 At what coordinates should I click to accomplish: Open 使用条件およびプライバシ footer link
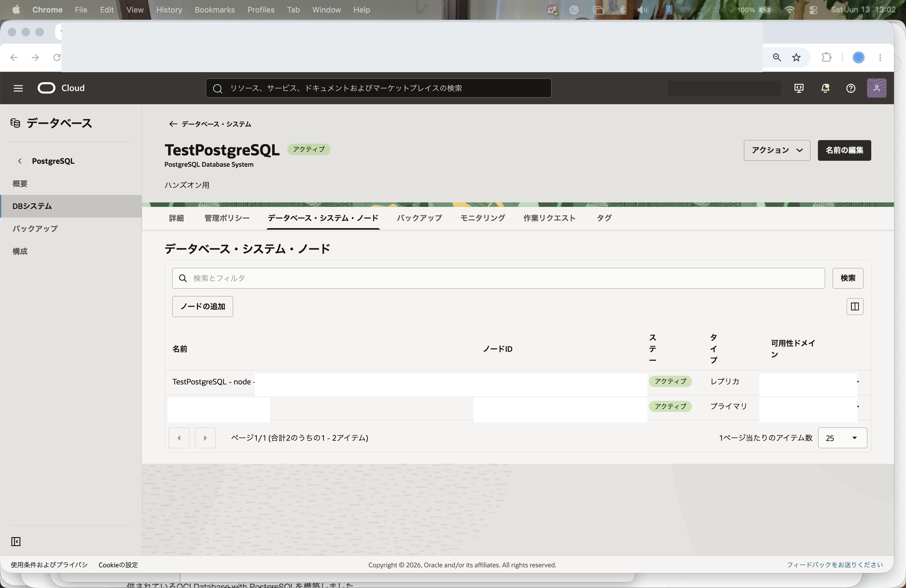pos(49,565)
